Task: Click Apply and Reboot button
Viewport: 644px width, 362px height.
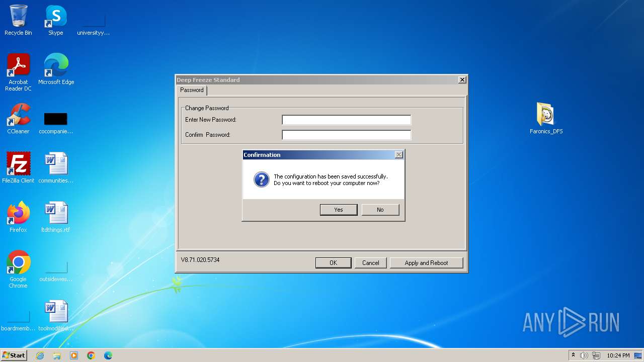Action: (x=426, y=263)
